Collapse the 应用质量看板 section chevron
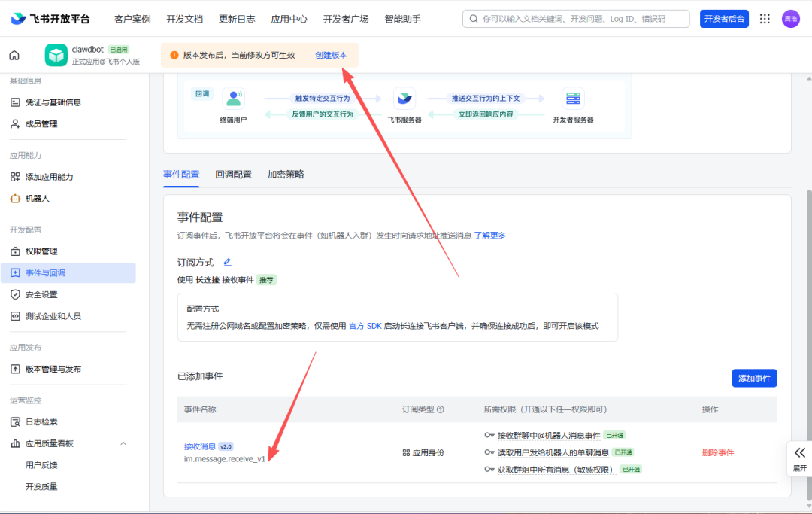This screenshot has width=812, height=514. [x=123, y=443]
